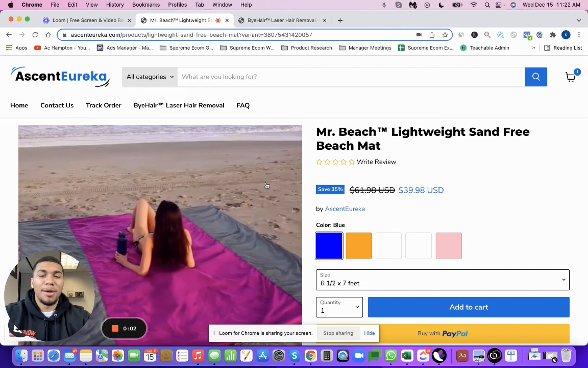Image resolution: width=588 pixels, height=368 pixels.
Task: Select the pink color swatch
Action: 448,246
